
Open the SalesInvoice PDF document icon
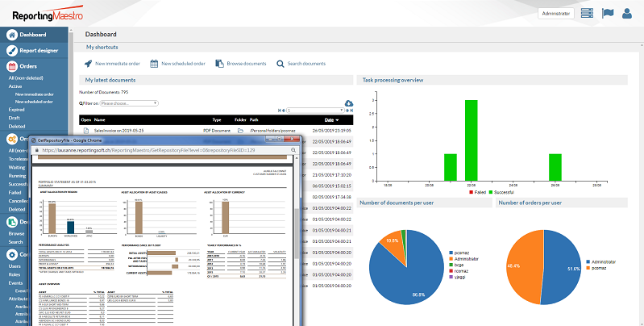(x=85, y=129)
